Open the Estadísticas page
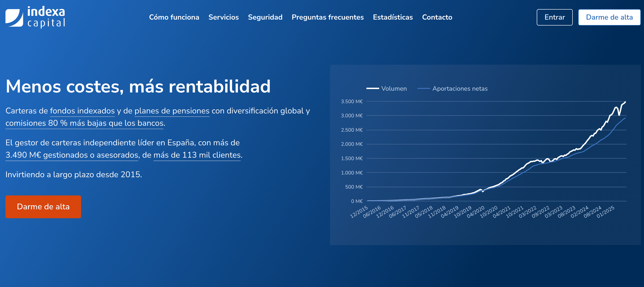Viewport: 644px width, 287px height. (393, 17)
